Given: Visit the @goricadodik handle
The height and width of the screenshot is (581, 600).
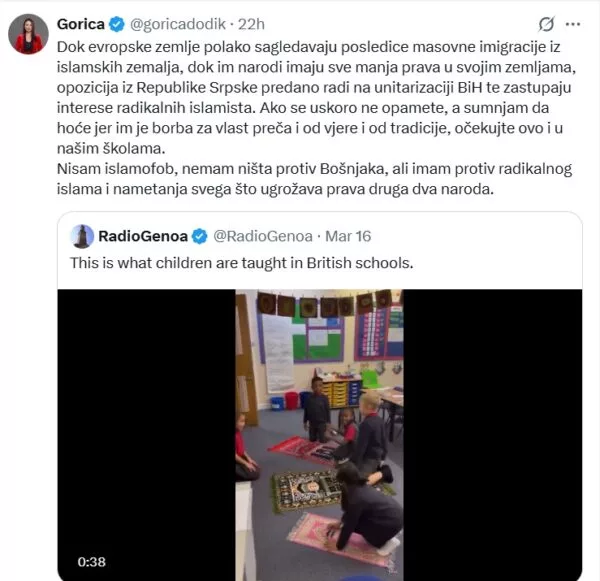Looking at the screenshot, I should click(178, 24).
